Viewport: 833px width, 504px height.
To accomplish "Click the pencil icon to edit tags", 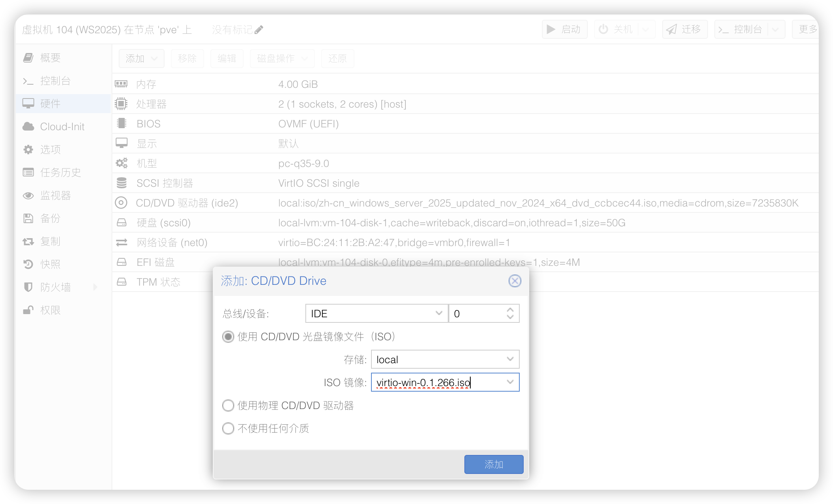I will [259, 30].
